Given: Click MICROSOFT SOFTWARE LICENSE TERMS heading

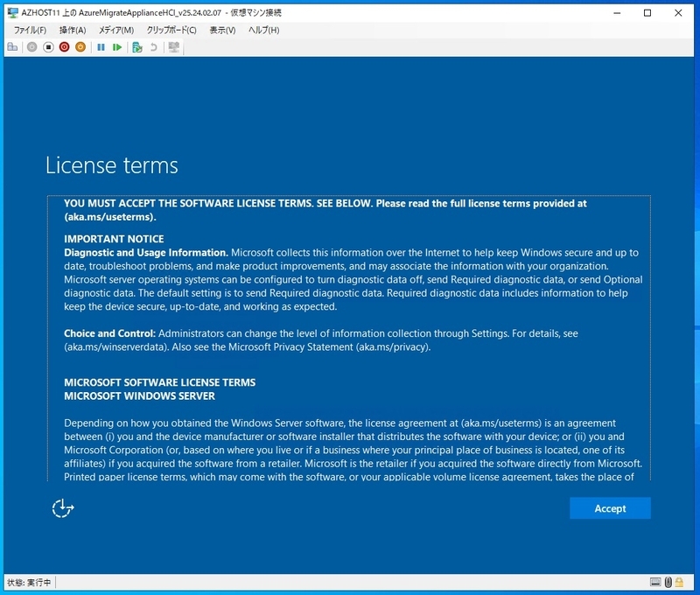Looking at the screenshot, I should [x=160, y=382].
